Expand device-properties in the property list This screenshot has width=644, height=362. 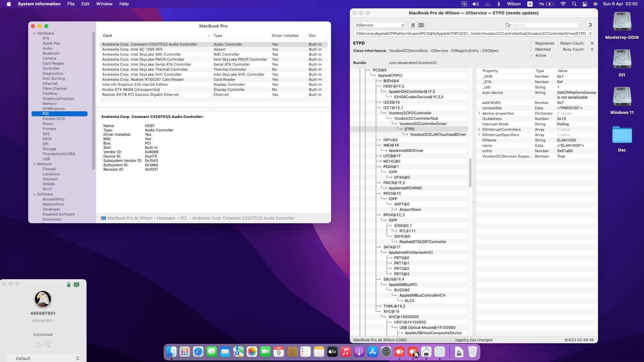point(479,113)
